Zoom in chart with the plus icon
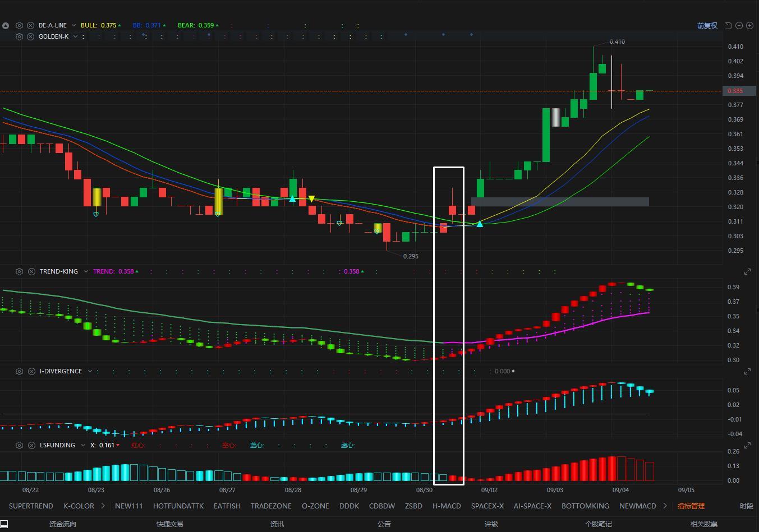759x532 pixels. pyautogui.click(x=749, y=25)
